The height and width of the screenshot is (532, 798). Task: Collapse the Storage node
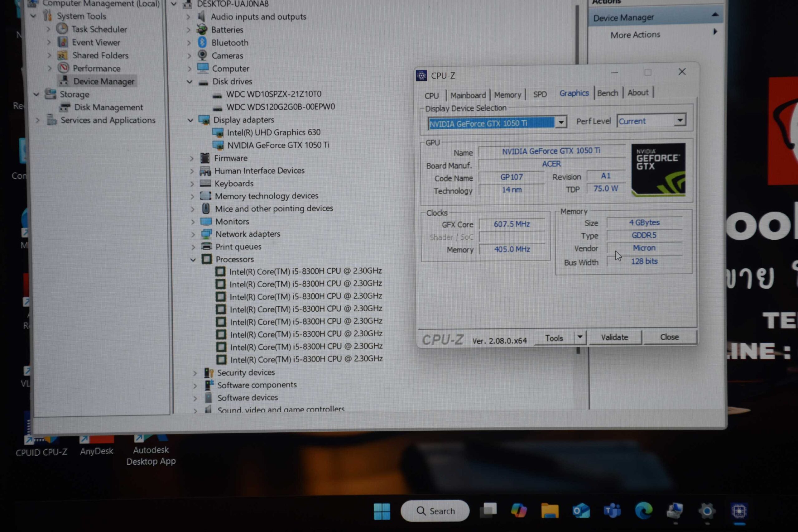(x=36, y=94)
